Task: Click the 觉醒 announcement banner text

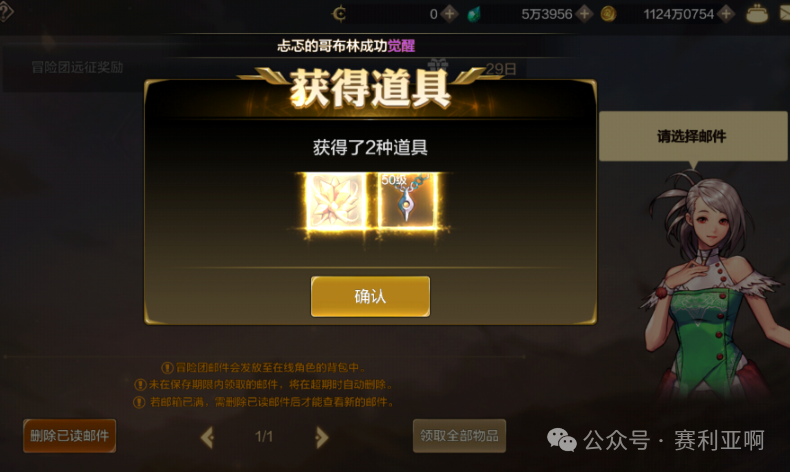Action: pyautogui.click(x=402, y=46)
